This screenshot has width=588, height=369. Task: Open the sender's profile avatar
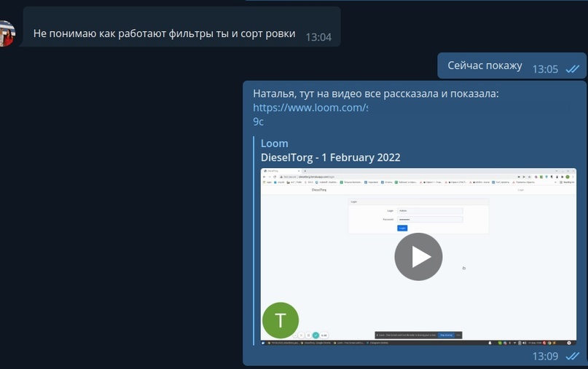click(7, 33)
